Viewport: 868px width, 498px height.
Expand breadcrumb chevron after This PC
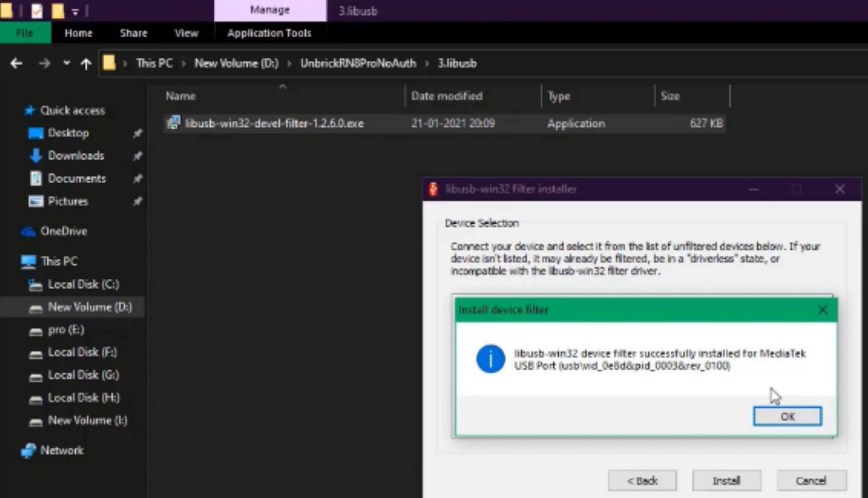184,64
